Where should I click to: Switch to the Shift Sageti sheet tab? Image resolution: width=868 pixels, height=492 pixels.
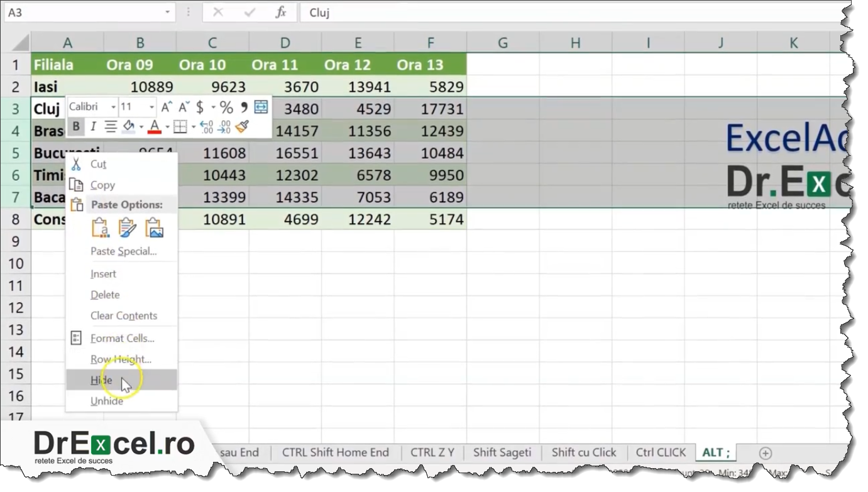tap(502, 452)
